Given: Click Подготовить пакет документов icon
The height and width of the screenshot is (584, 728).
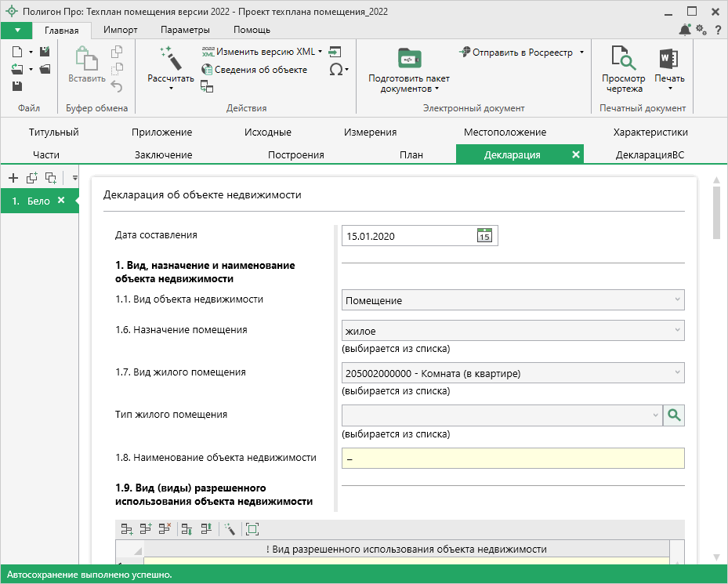Looking at the screenshot, I should click(408, 60).
